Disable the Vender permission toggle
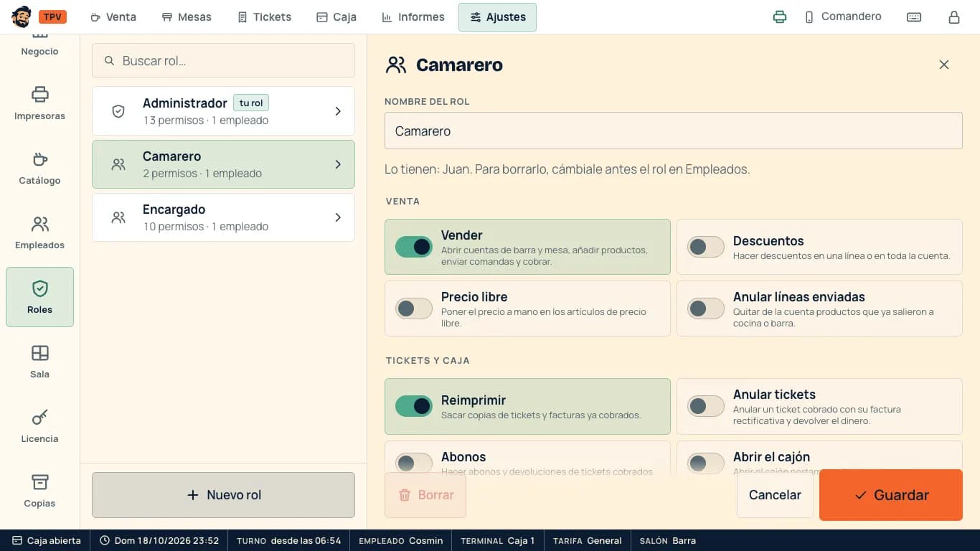 click(x=414, y=247)
